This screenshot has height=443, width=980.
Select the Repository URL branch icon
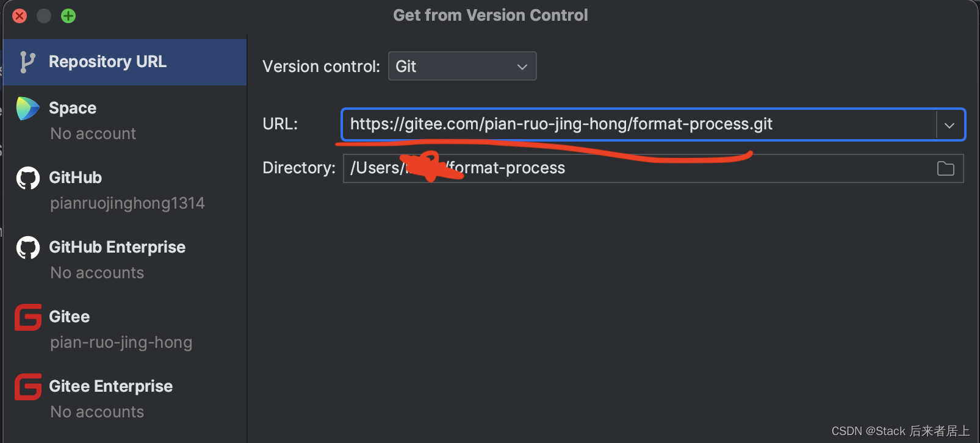point(27,62)
